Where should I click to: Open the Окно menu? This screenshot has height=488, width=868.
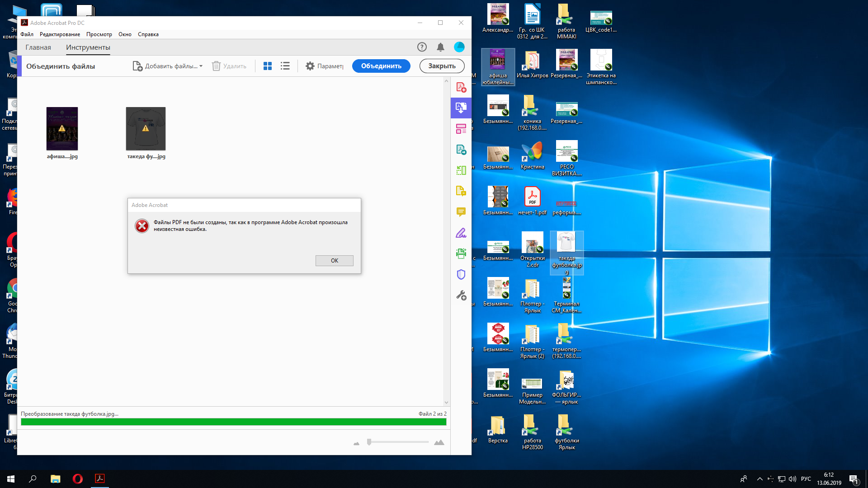125,34
